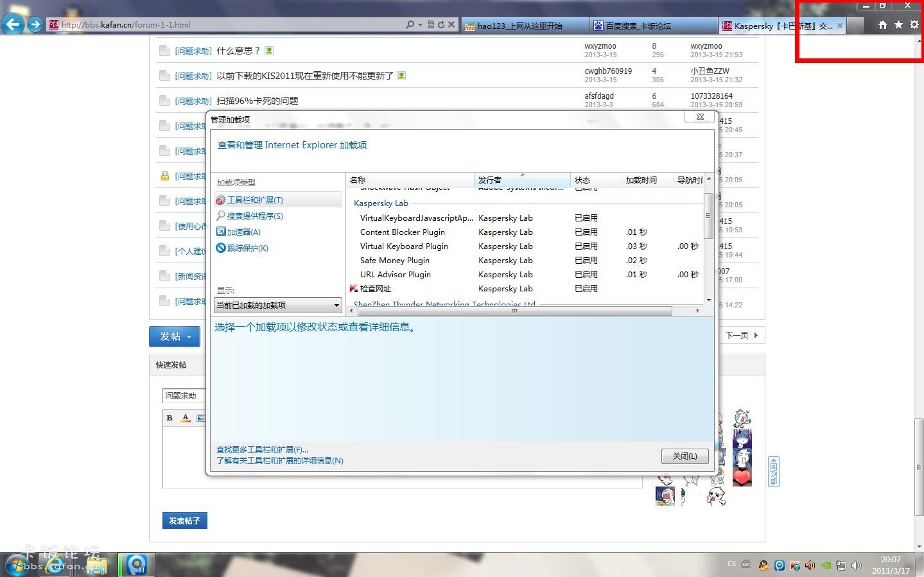The height and width of the screenshot is (577, 924).
Task: Select Safe Money Plugin add-on
Action: click(x=524, y=261)
